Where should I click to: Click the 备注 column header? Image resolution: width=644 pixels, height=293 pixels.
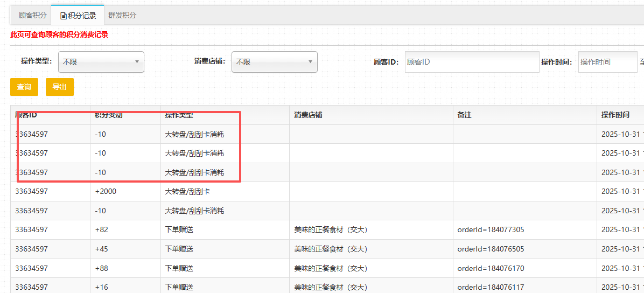(x=464, y=115)
